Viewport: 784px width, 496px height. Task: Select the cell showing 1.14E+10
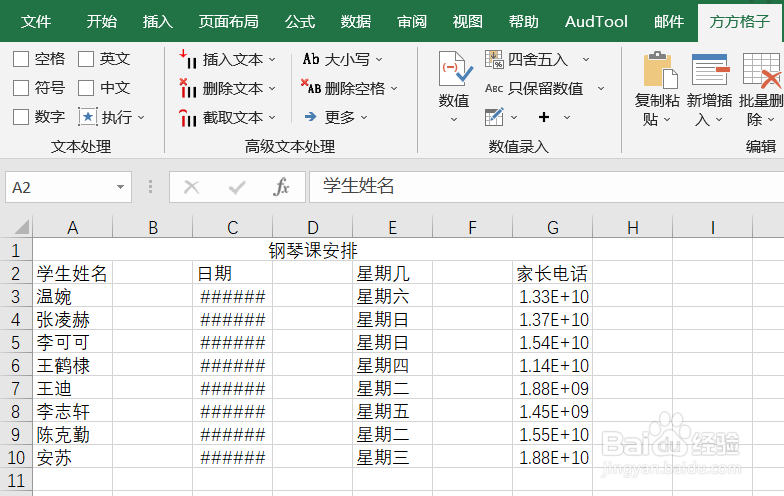coord(552,366)
